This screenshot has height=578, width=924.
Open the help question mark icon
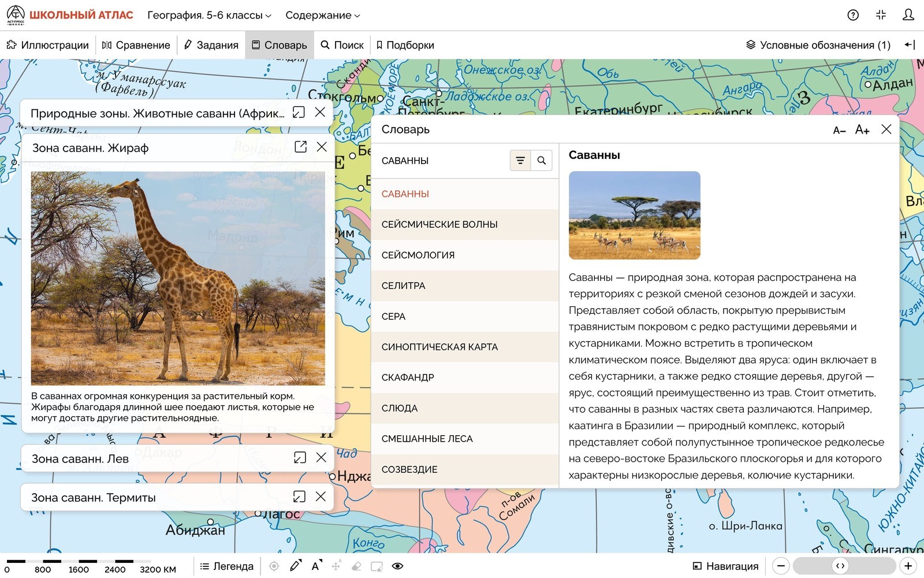[x=853, y=15]
